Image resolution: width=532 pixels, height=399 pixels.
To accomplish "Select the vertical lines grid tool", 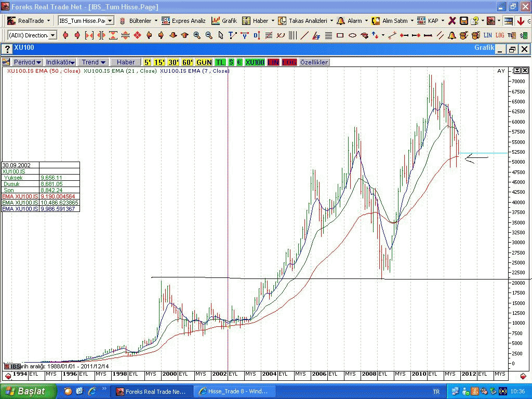I will click(293, 35).
